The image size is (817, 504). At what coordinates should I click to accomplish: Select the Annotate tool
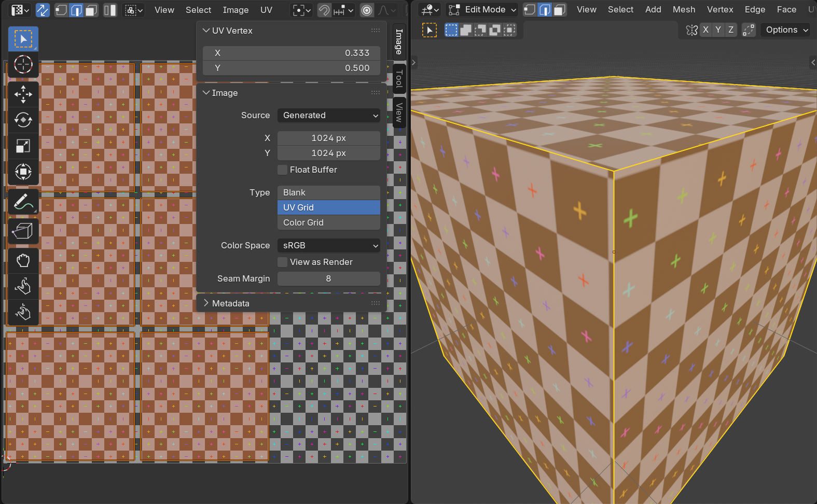pos(23,202)
